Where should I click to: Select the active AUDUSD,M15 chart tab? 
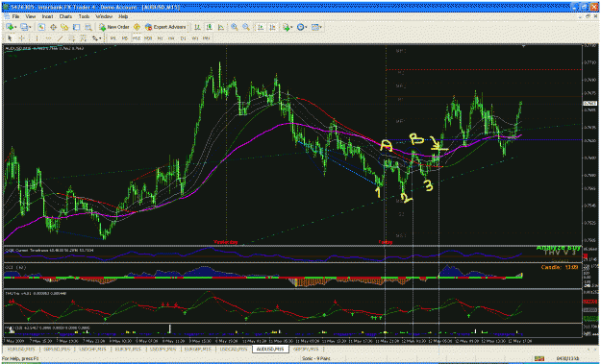click(270, 349)
